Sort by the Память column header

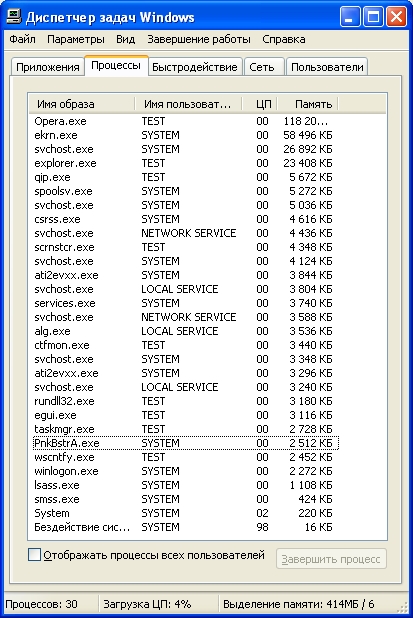(x=307, y=104)
